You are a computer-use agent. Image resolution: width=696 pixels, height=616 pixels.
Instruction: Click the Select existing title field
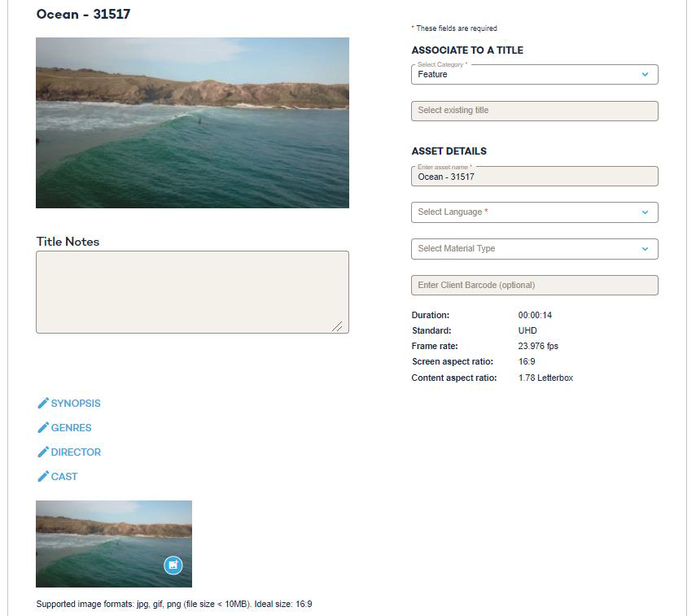click(535, 111)
